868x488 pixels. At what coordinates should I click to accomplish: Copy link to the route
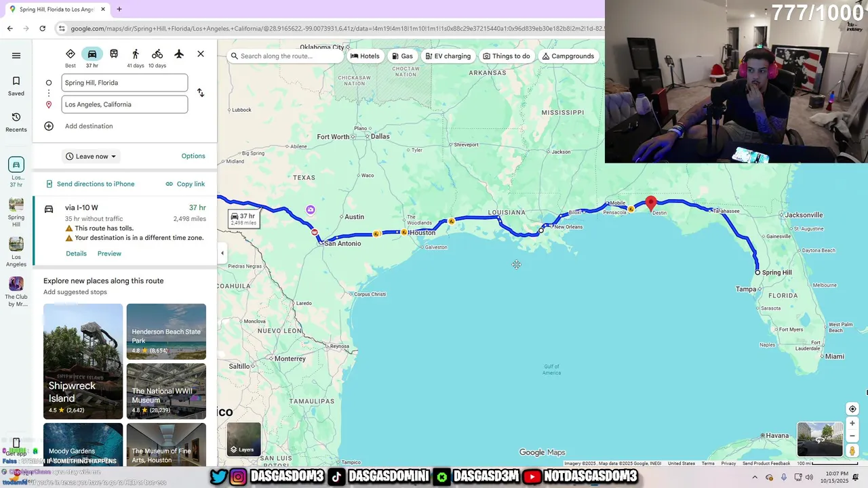[185, 184]
